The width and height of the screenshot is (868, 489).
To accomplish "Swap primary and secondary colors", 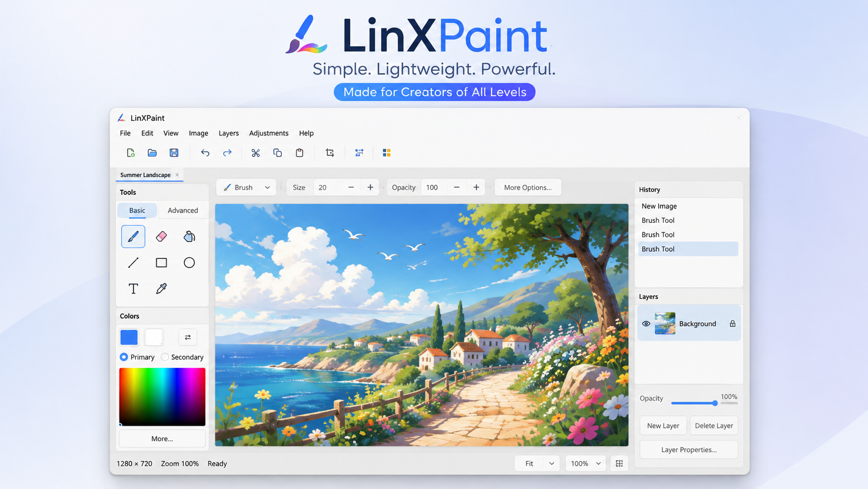I will [188, 337].
